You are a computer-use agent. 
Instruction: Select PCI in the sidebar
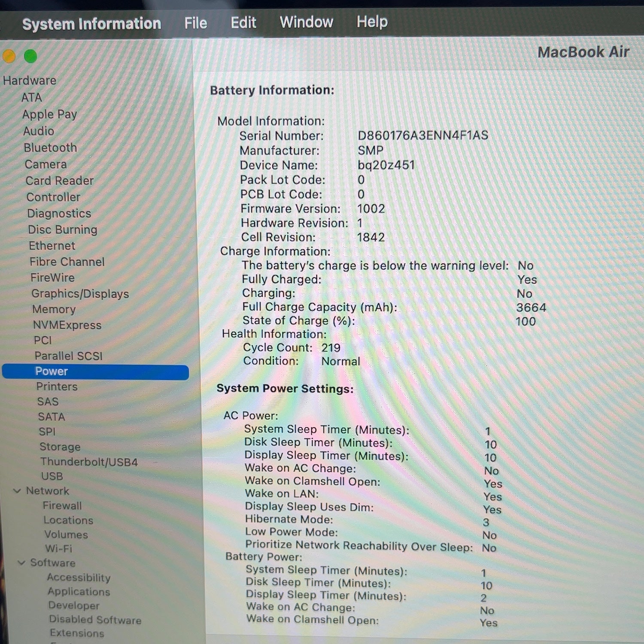click(43, 340)
